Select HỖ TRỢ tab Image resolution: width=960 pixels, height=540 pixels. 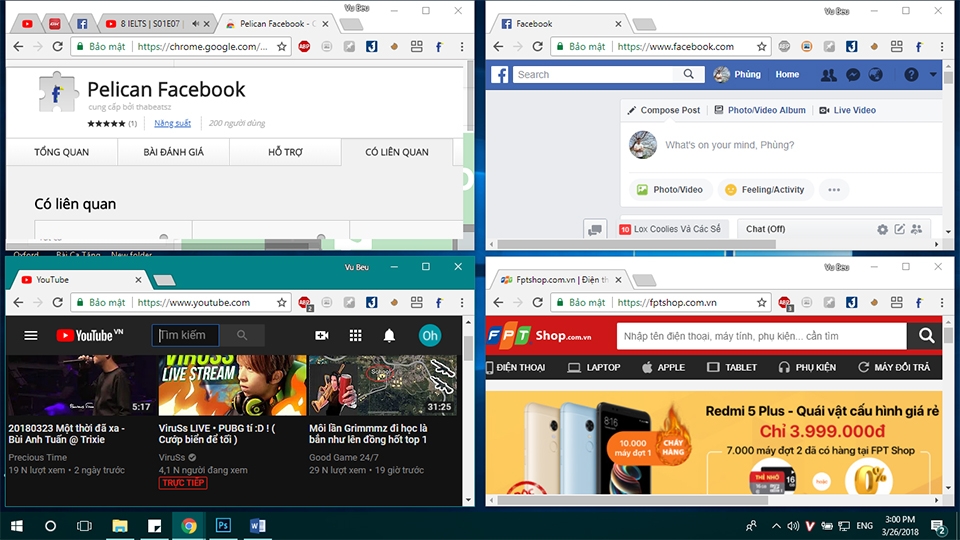285,152
